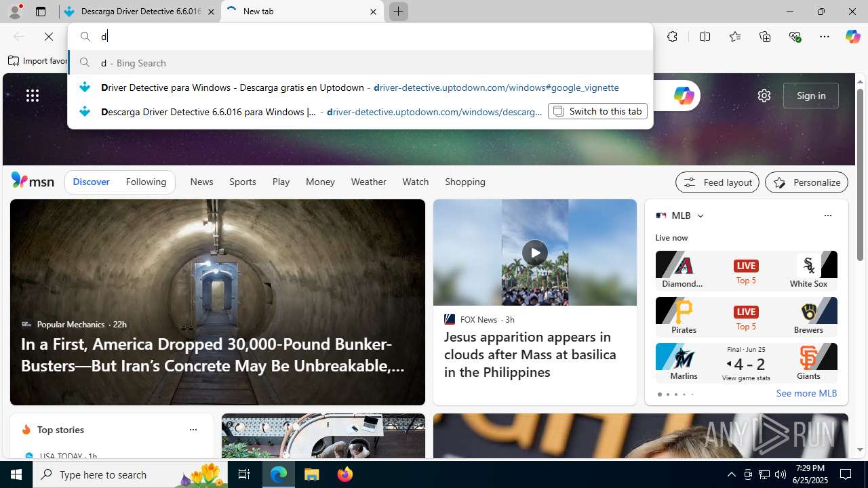Open the Microsoft apps grid launcher

pyautogui.click(x=33, y=96)
